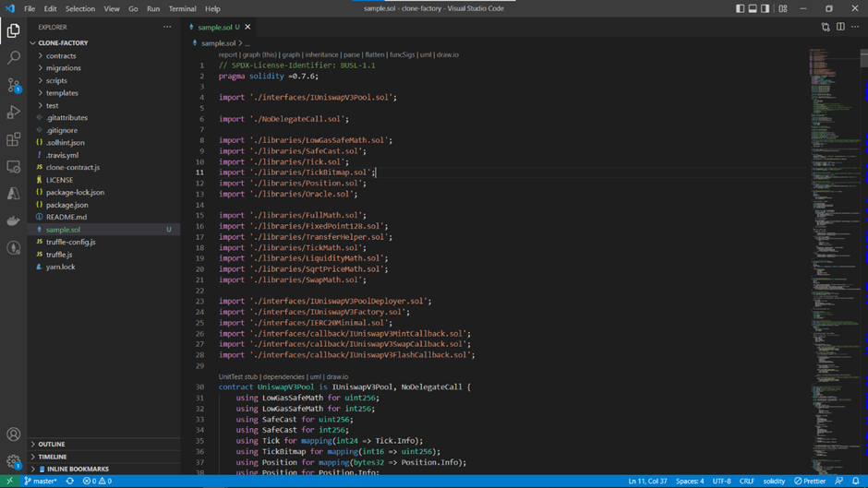Show errors and warnings in status bar
Screen dimensions: 868x488
[x=98, y=481]
